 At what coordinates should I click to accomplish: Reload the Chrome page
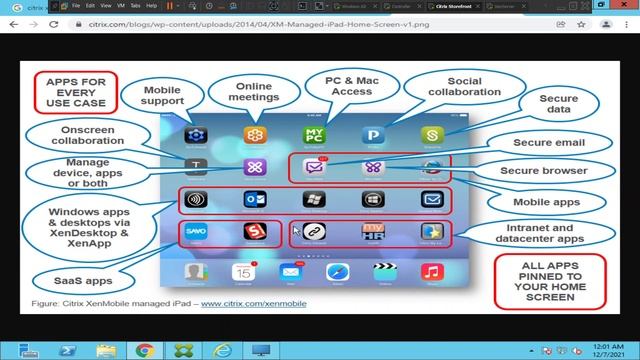[x=53, y=24]
